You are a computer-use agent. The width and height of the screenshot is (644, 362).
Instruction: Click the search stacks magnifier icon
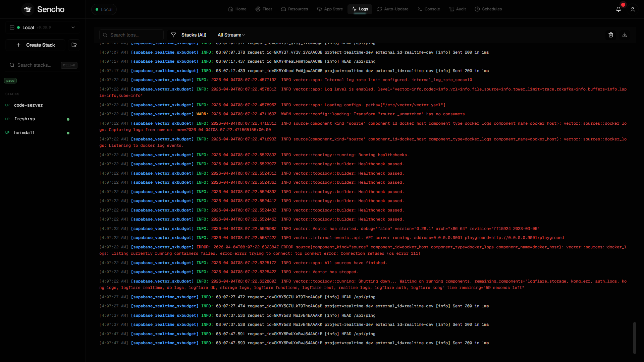[12, 65]
